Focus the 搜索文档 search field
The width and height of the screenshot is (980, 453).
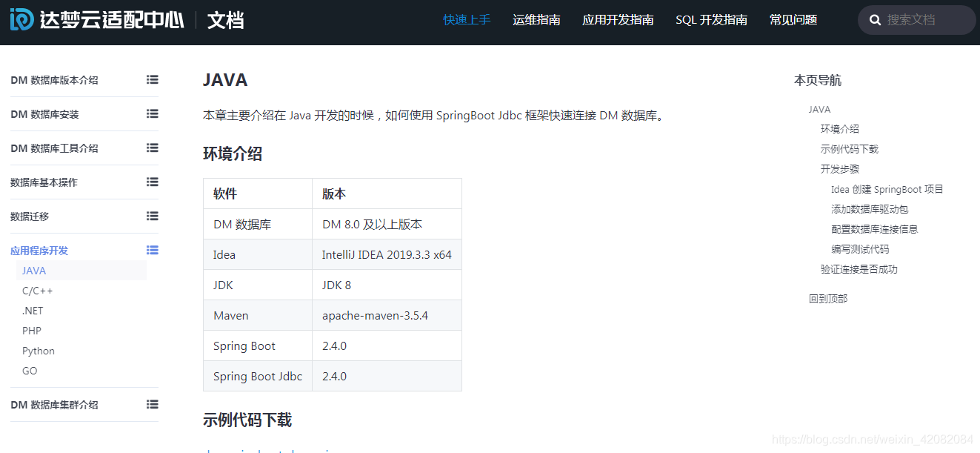pos(916,20)
